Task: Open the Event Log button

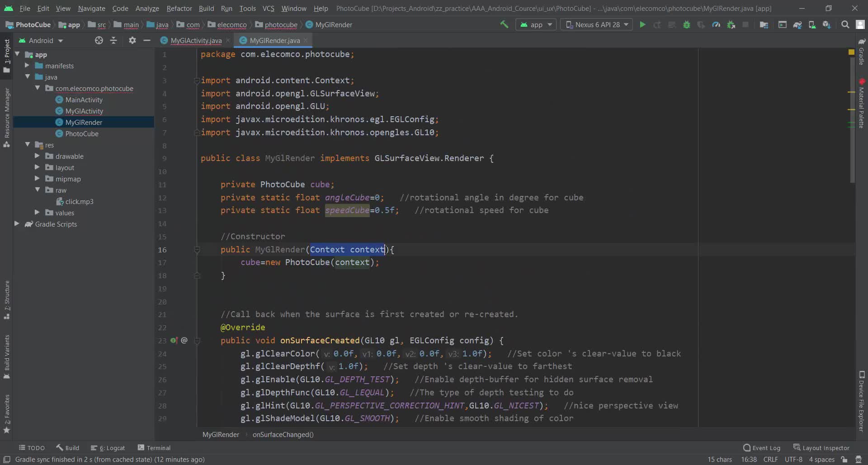Action: [x=762, y=448]
